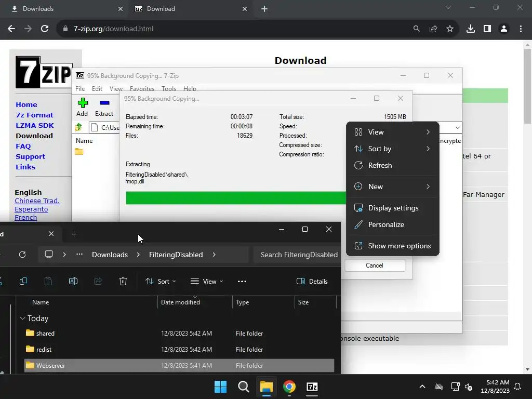Switch to the Downloads Chrome tab
Viewport: 532px width, 399px height.
pyautogui.click(x=64, y=9)
